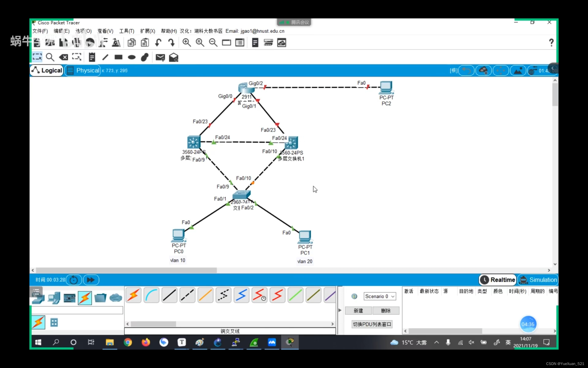This screenshot has height=368, width=588.
Task: Click the New Cluster cloud icon
Action: tap(483, 71)
